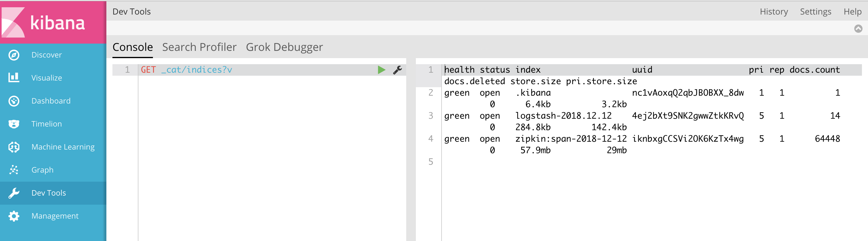Click the Kibana logo

44,22
